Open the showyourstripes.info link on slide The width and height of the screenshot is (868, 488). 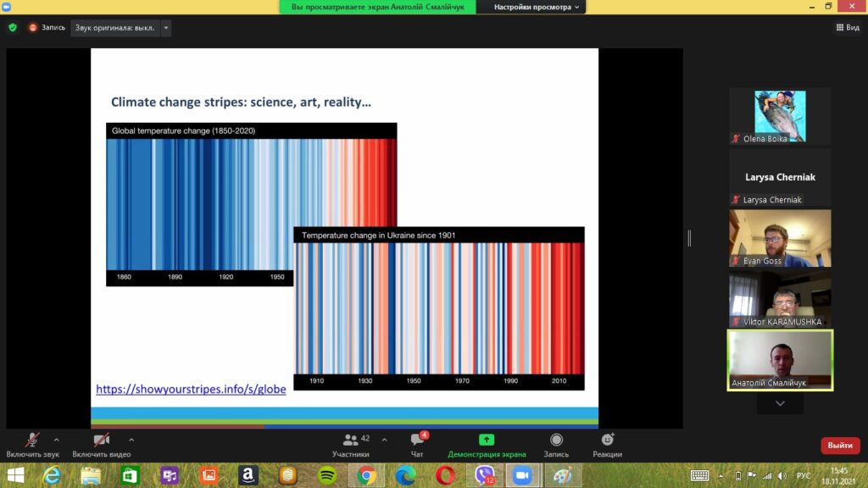point(191,389)
